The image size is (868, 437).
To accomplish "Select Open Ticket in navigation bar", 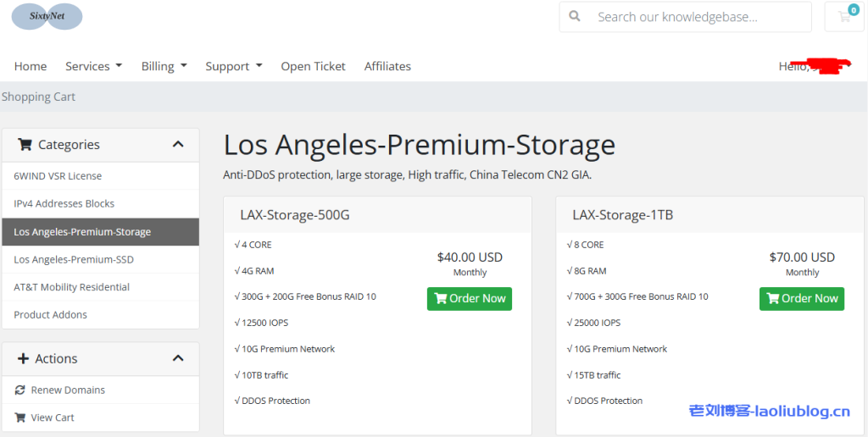I will pos(313,66).
